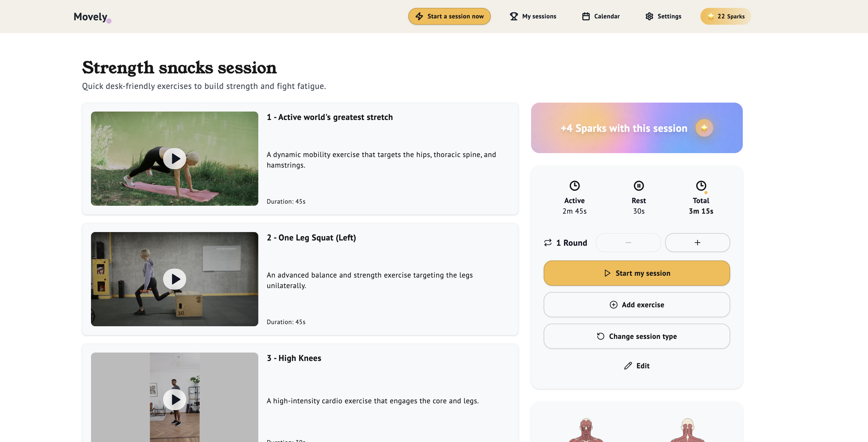Click the pause icon above Rest time
This screenshot has width=868, height=442.
click(639, 185)
